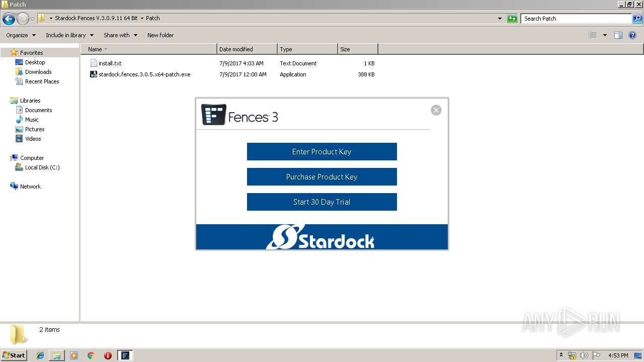This screenshot has width=644, height=362.
Task: Open Windows Media Player from taskbar
Action: pyautogui.click(x=74, y=355)
